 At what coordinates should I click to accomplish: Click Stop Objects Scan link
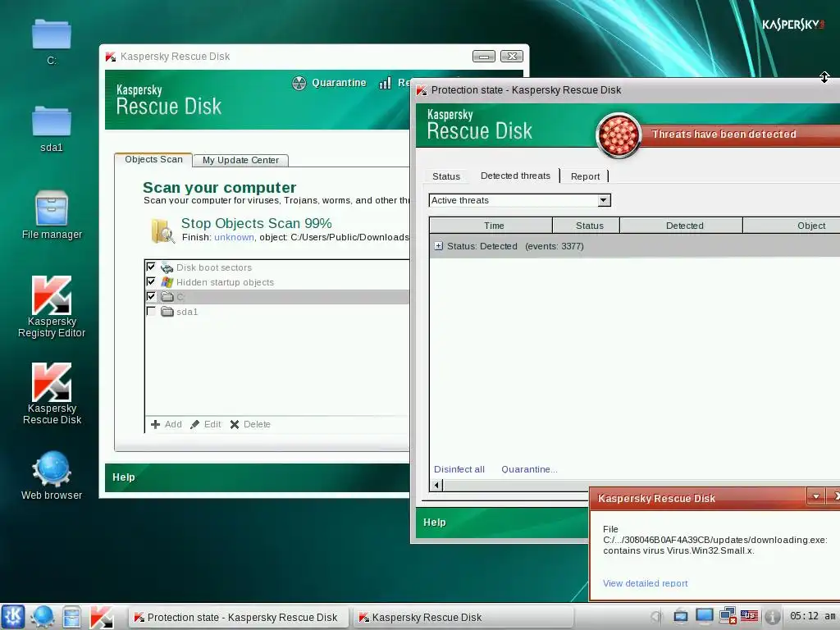click(x=256, y=223)
